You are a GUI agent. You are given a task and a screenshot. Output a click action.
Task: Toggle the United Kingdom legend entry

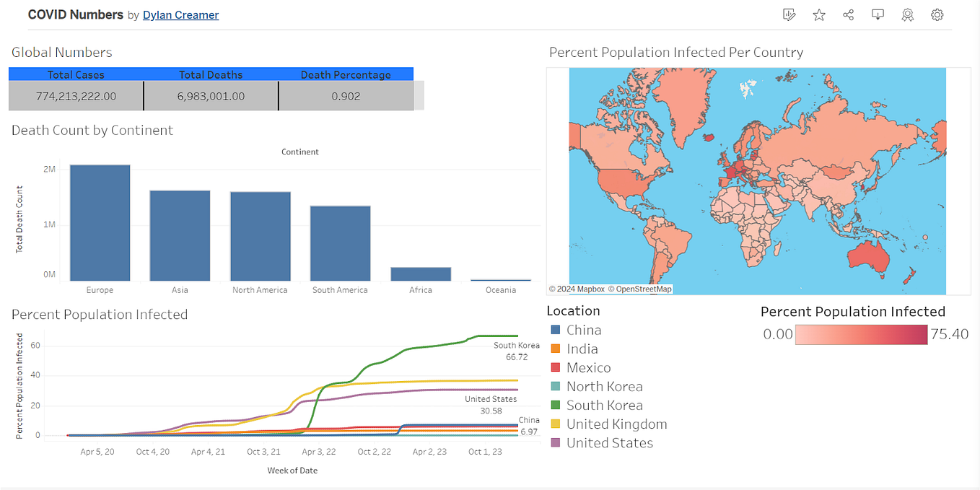[x=616, y=424]
